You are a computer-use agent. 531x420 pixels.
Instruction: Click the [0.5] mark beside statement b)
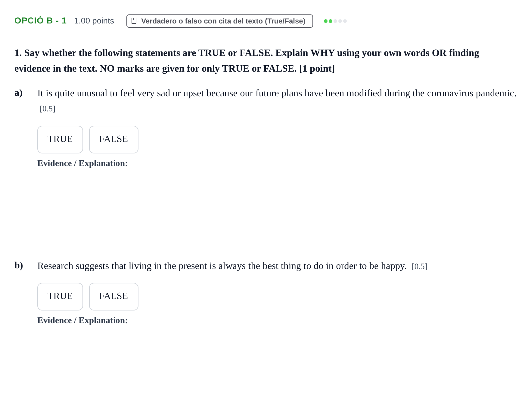[419, 267]
